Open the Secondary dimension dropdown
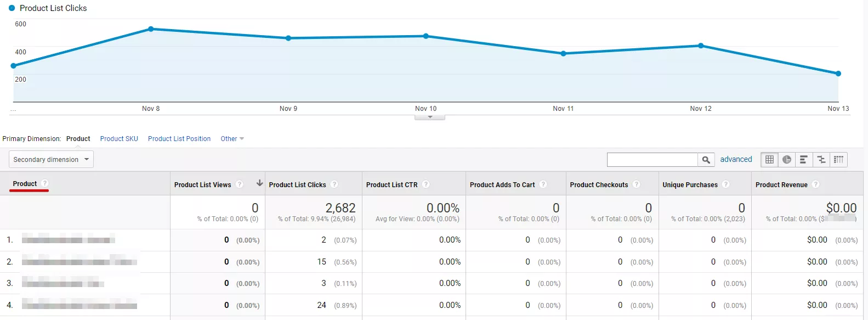868x320 pixels. (x=51, y=160)
